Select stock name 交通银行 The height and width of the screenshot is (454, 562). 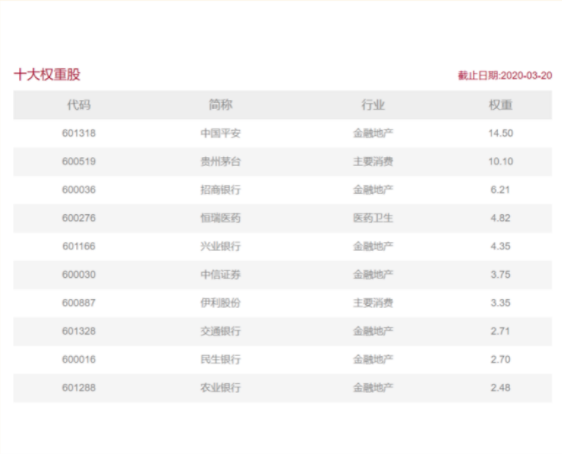point(220,331)
